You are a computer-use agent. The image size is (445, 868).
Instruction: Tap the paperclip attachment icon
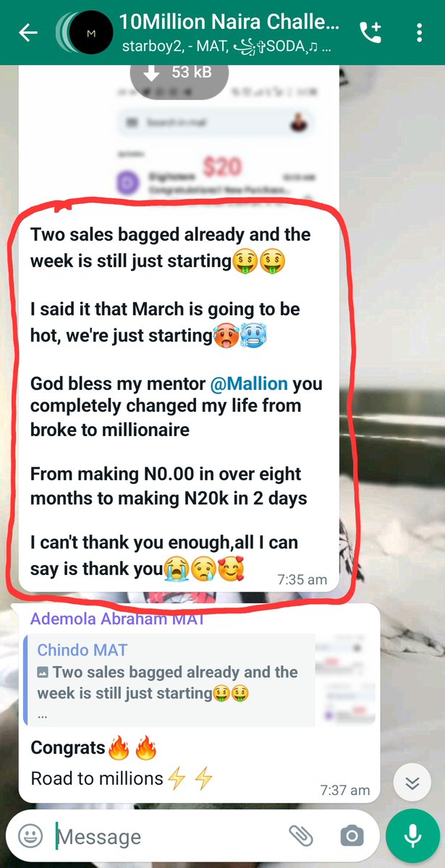300,837
